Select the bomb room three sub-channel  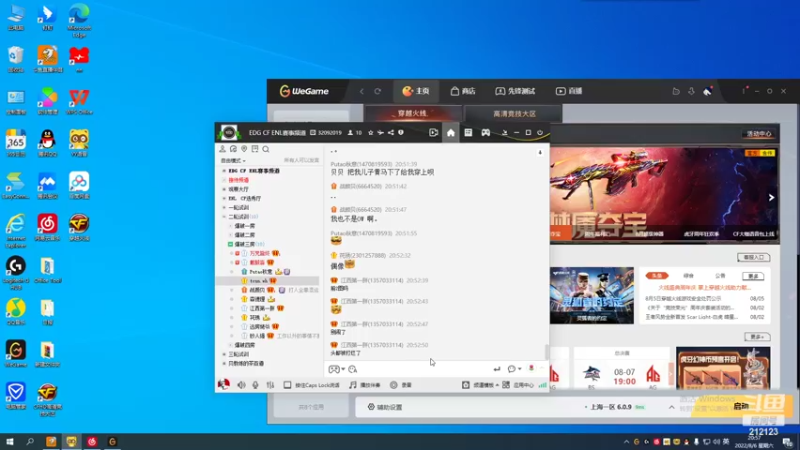[244, 244]
